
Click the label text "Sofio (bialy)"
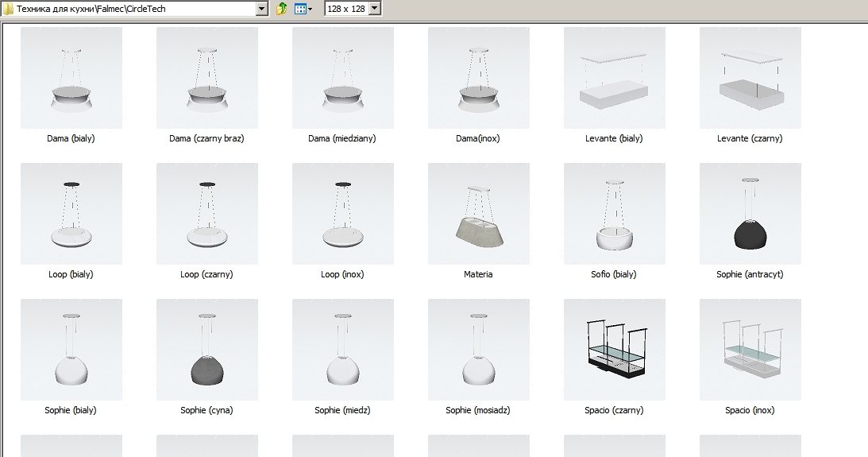pyautogui.click(x=614, y=274)
